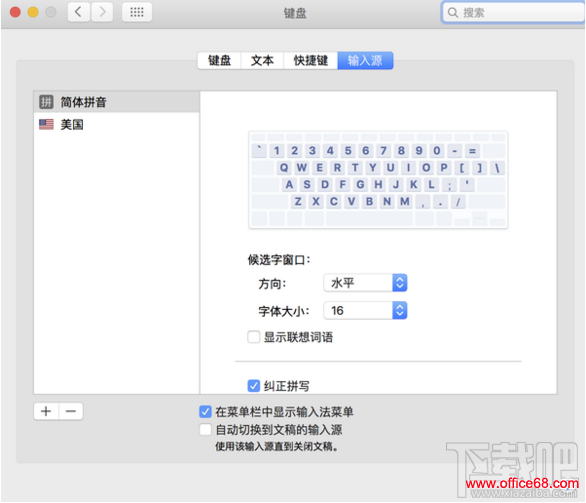586x503 pixels.
Task: Click the yellow minimize window button
Action: click(33, 12)
